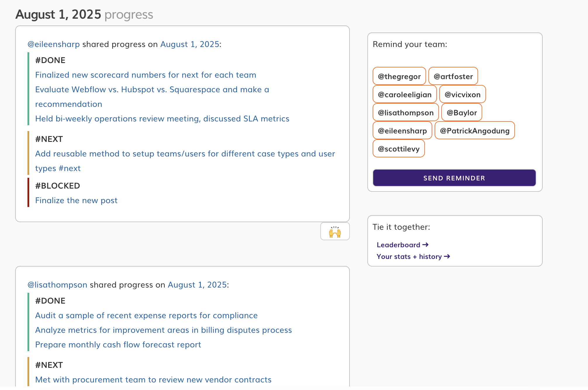Image resolution: width=588 pixels, height=390 pixels.
Task: Toggle the @lisathompson reminder tag
Action: coord(406,112)
